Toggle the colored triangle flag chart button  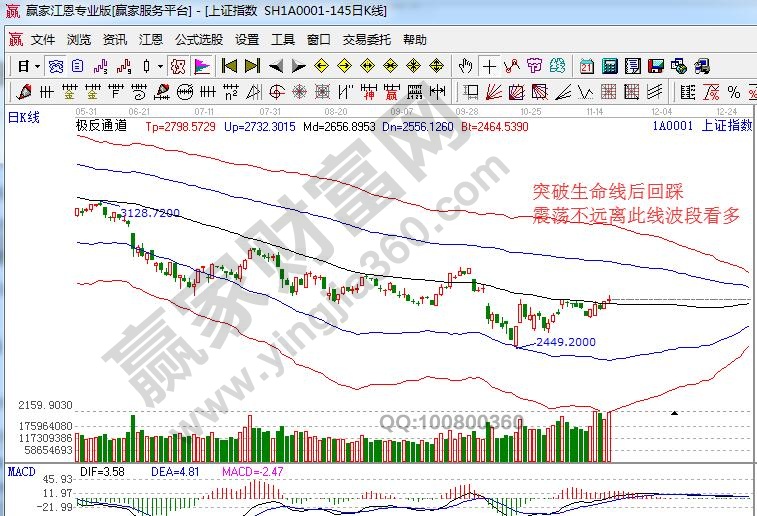click(202, 67)
